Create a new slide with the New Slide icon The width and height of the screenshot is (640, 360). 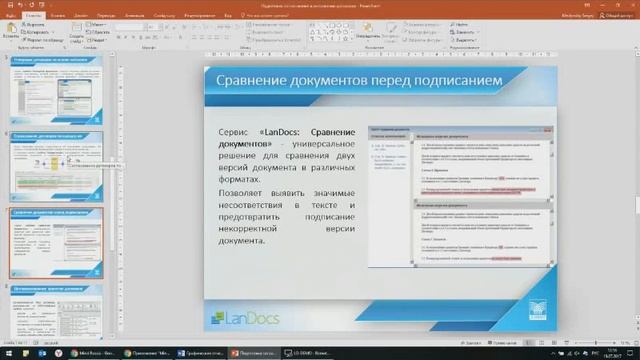click(x=76, y=27)
